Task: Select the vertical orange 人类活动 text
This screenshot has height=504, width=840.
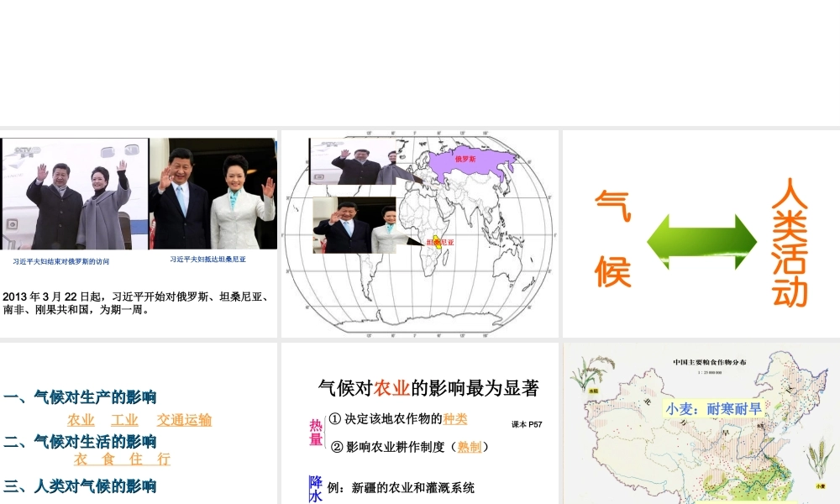Action: (790, 242)
